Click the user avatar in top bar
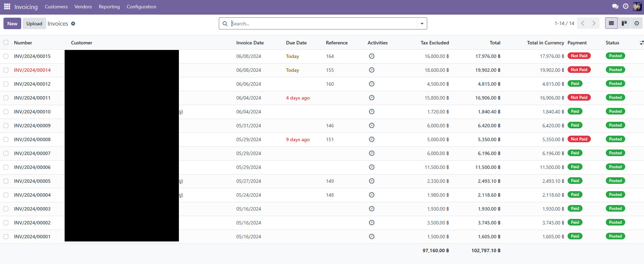This screenshot has height=264, width=644. tap(637, 7)
